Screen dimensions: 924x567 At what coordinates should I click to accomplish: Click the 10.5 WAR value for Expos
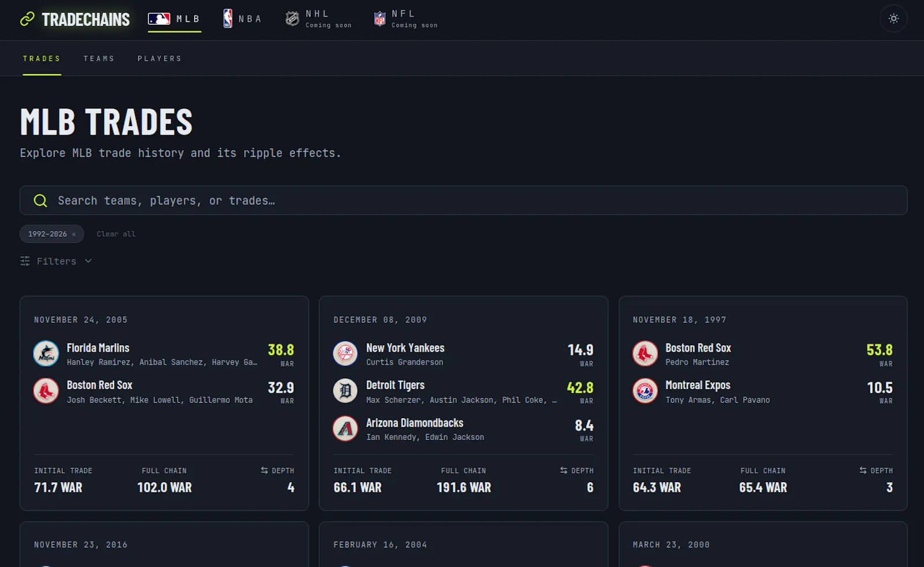click(x=880, y=387)
